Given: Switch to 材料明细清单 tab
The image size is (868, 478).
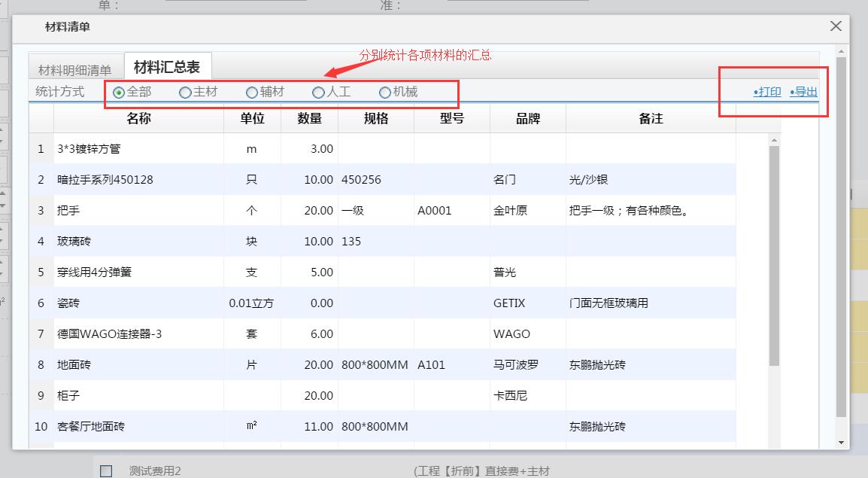Looking at the screenshot, I should point(74,70).
